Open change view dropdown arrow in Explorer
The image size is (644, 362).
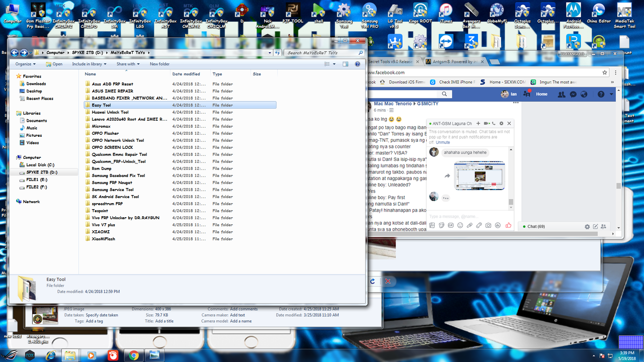pos(334,64)
